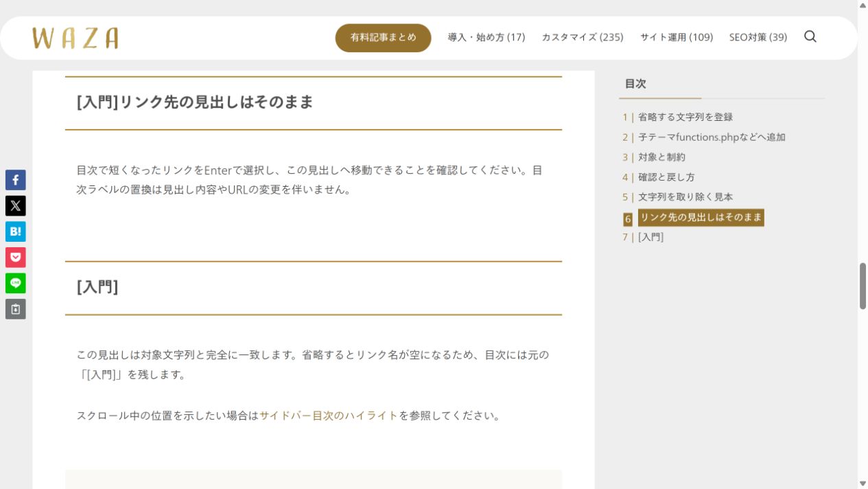Jump to 子テーマfunctions.phpなどへ追加 in TOC
Screen dimensions: 868x489
pos(712,137)
